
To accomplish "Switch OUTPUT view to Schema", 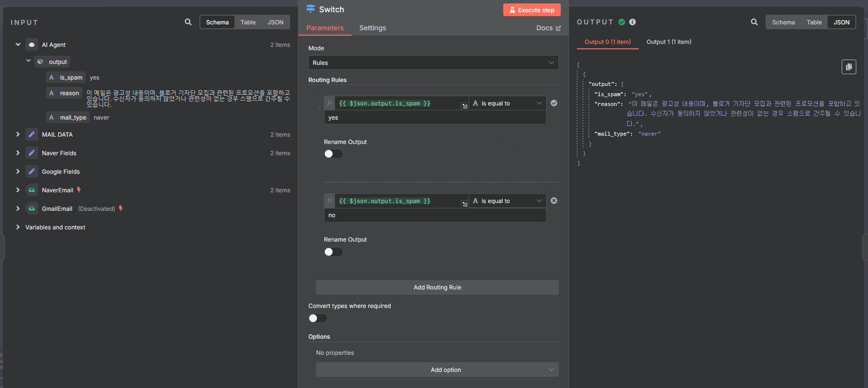I will tap(783, 22).
